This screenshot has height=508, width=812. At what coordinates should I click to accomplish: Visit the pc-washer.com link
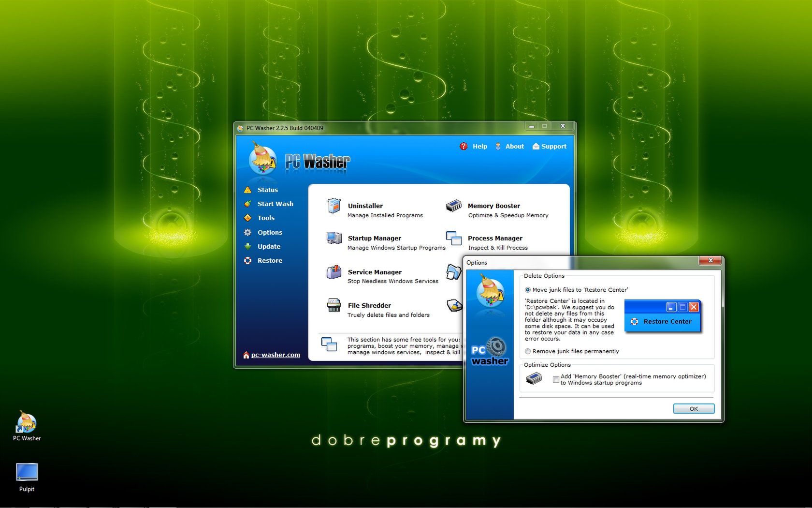pos(275,355)
